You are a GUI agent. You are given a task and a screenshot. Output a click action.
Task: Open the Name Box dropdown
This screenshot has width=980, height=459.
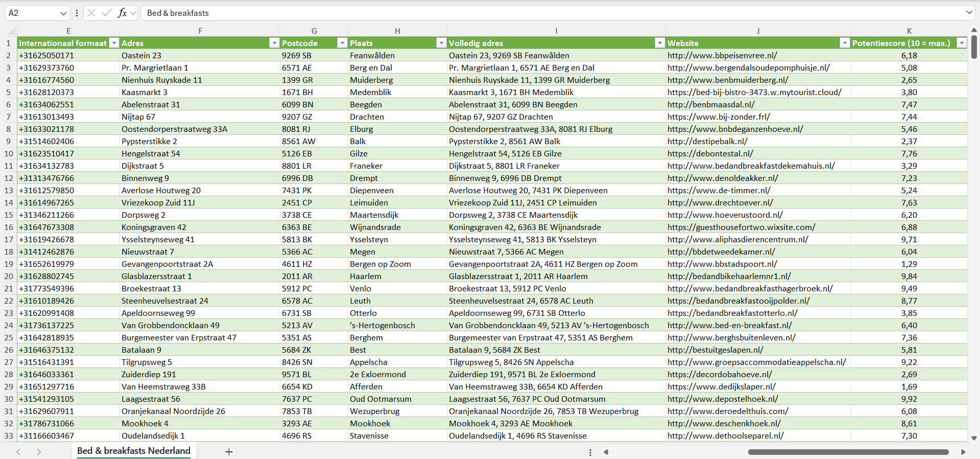(63, 13)
